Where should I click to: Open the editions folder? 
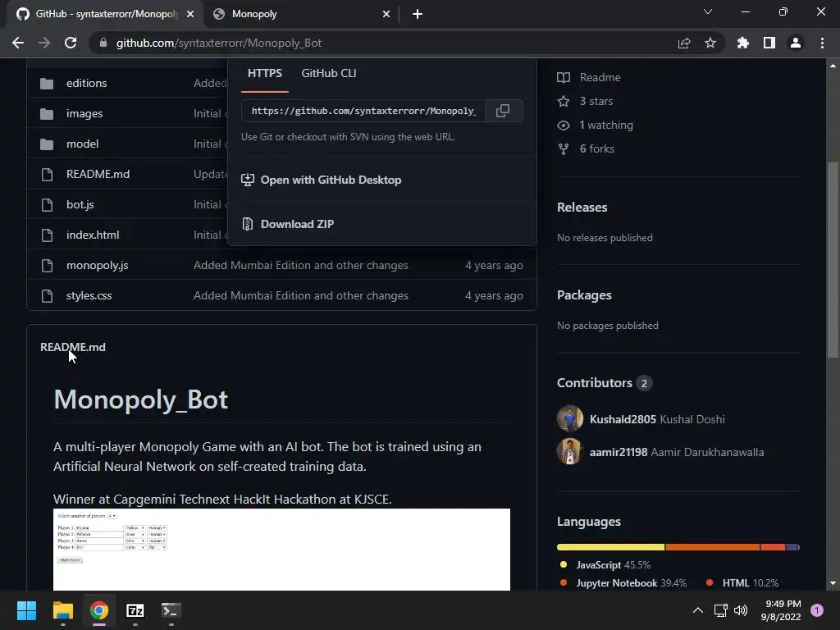pyautogui.click(x=86, y=83)
